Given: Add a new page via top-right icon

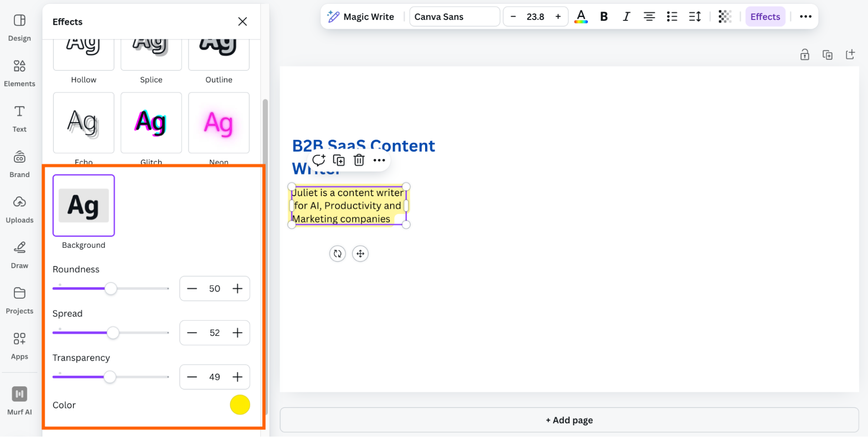Looking at the screenshot, I should 850,55.
